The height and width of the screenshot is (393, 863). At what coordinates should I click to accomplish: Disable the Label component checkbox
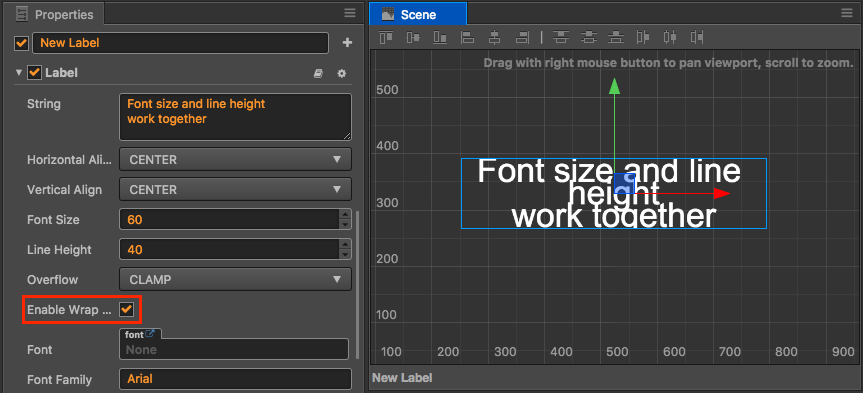point(35,73)
